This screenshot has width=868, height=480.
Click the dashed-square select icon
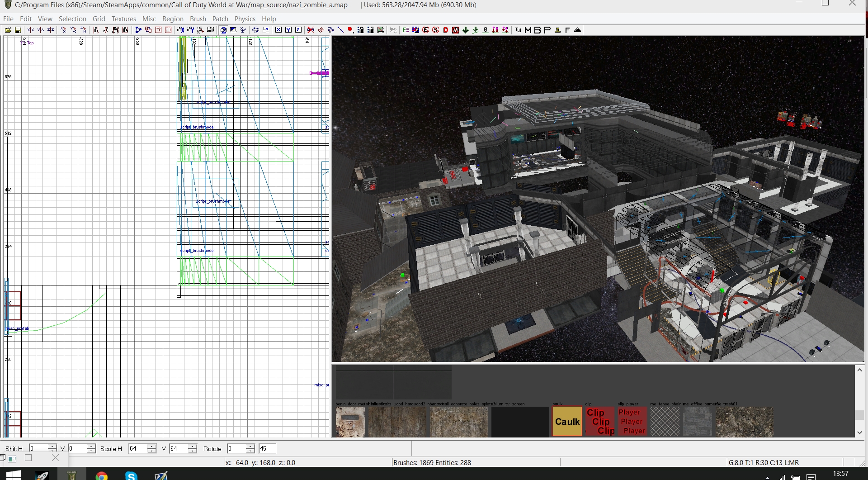(x=168, y=30)
